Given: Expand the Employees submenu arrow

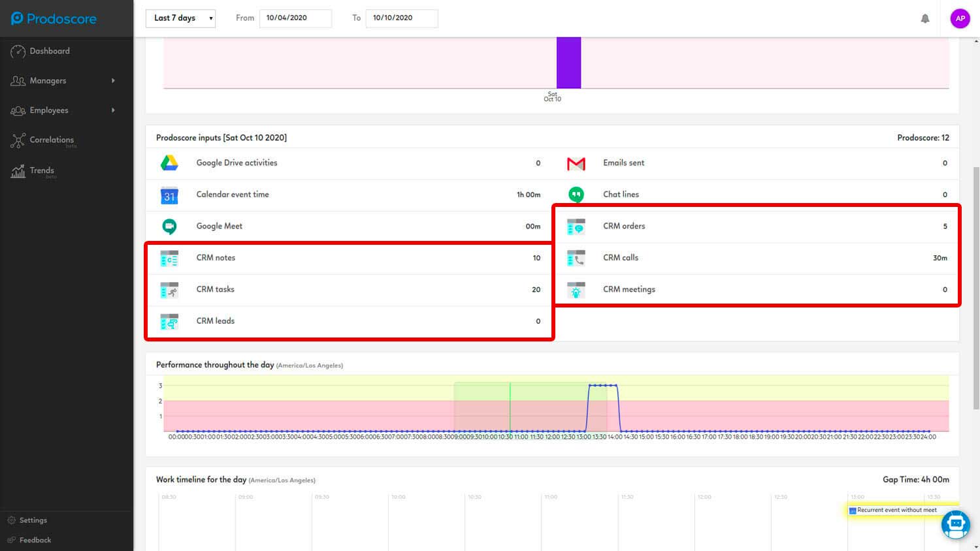Looking at the screenshot, I should [113, 110].
